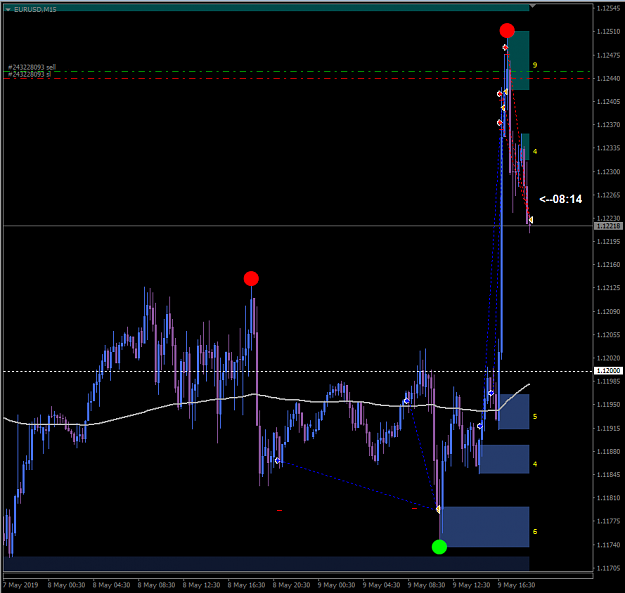The width and height of the screenshot is (625, 593).
Task: Click the 1.12125 price scale label
Action: click(x=608, y=288)
